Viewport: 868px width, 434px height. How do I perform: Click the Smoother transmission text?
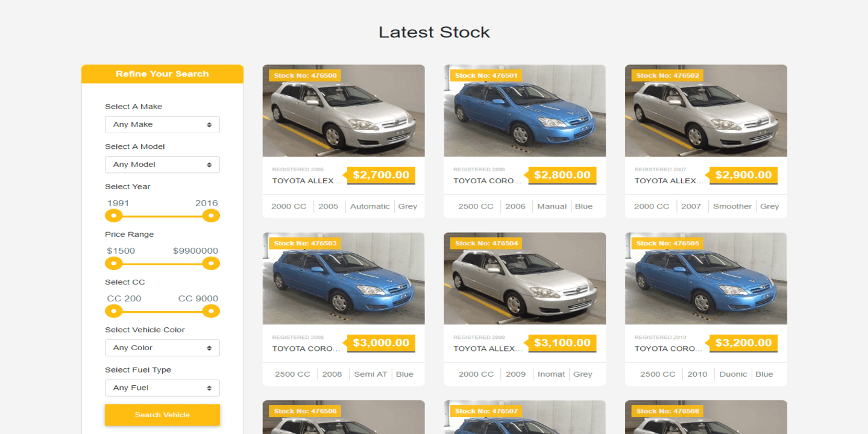click(732, 206)
